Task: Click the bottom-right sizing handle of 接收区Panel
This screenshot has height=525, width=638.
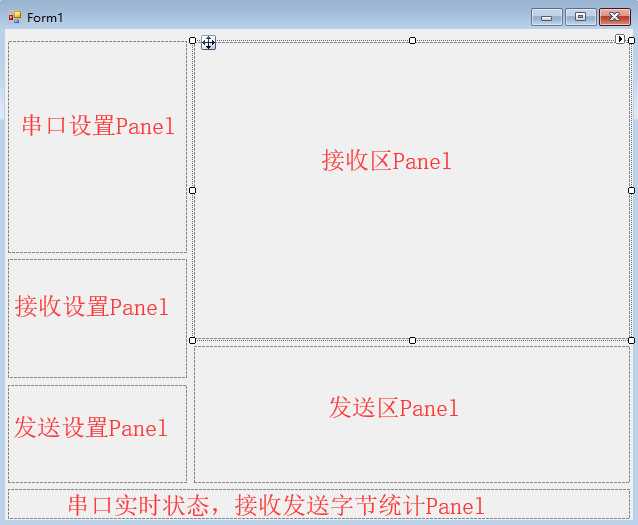Action: (x=631, y=340)
